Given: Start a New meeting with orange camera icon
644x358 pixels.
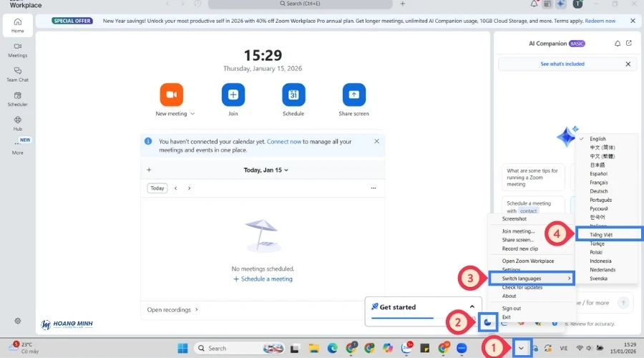Looking at the screenshot, I should (x=171, y=95).
